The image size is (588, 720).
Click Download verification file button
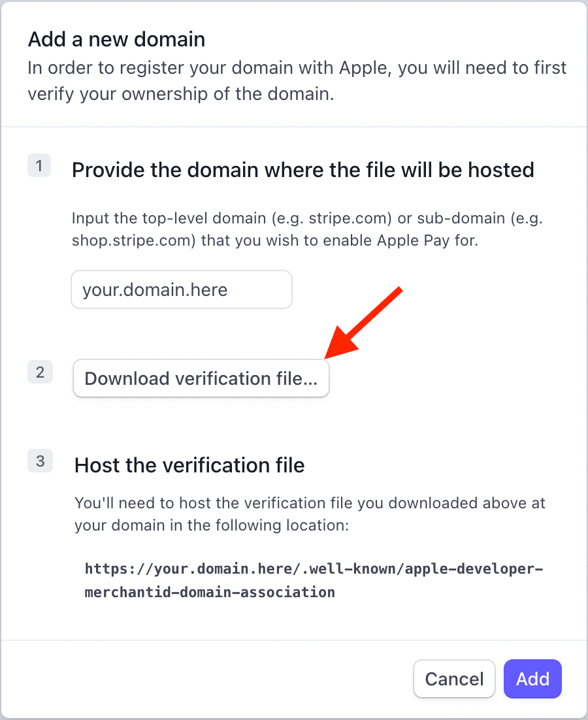201,378
